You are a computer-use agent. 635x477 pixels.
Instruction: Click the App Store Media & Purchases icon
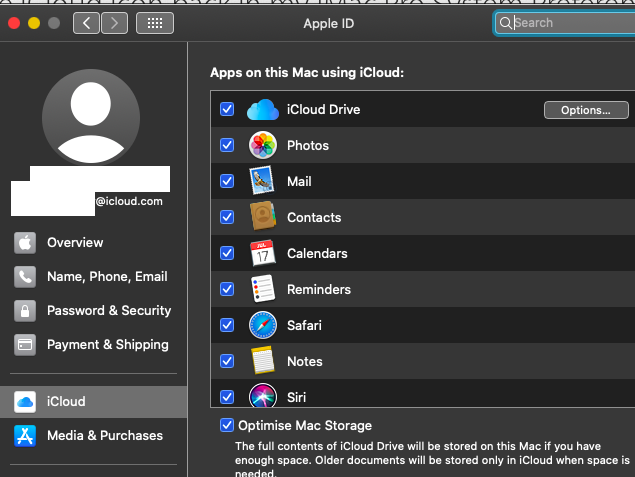click(25, 436)
